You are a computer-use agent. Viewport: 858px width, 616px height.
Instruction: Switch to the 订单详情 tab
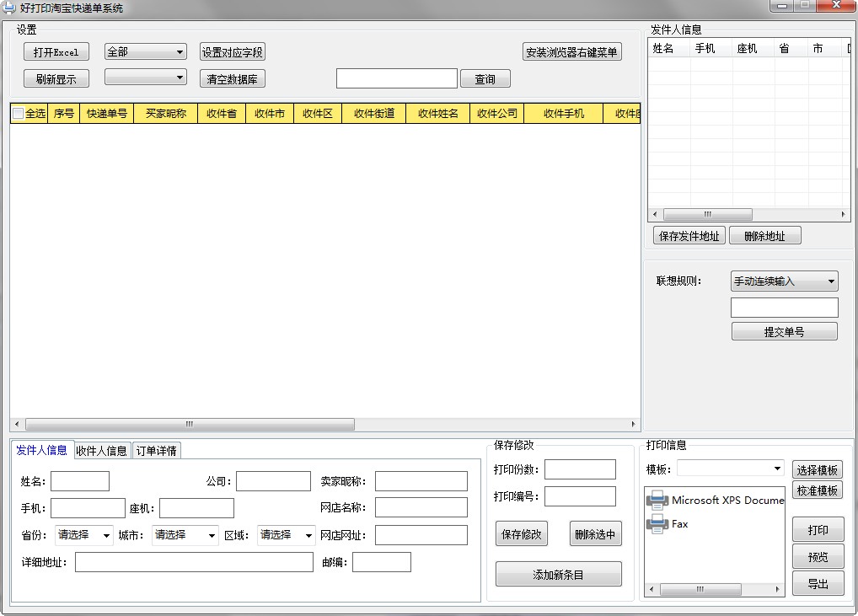coord(157,451)
